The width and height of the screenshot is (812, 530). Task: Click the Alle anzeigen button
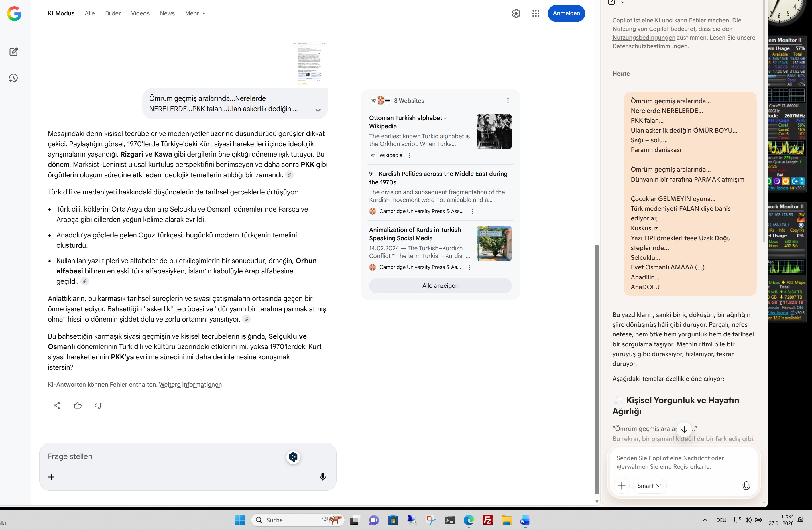[x=440, y=286]
